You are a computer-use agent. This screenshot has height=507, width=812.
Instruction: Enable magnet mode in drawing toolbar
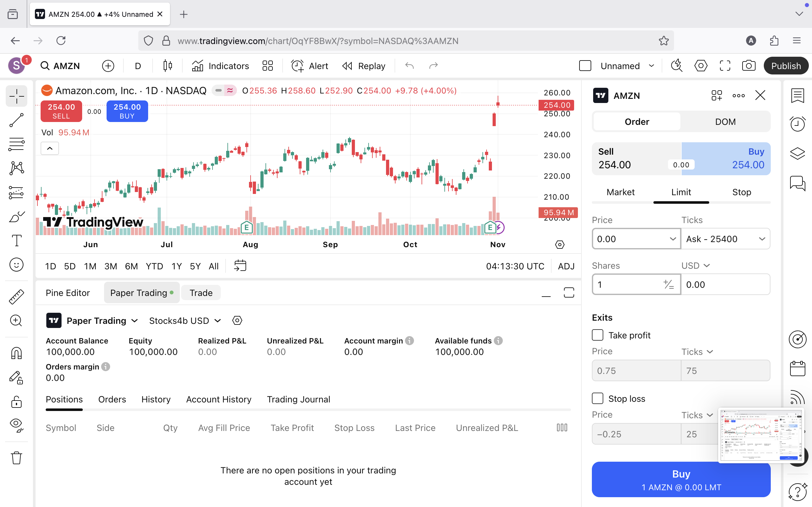(x=16, y=353)
